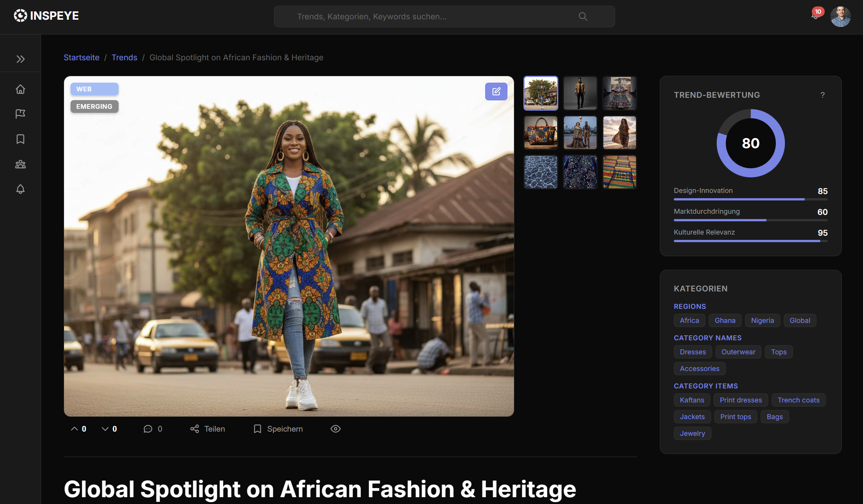
Task: Upvote the trend with up chevron
Action: 75,429
